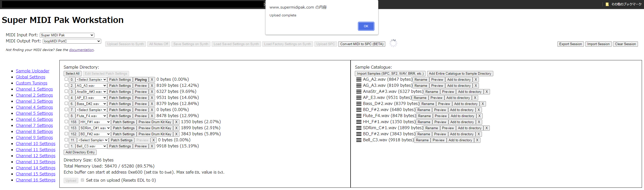The height and width of the screenshot is (190, 644).
Task: Click the reorder handle for HH_F#1.wav
Action: [359, 122]
